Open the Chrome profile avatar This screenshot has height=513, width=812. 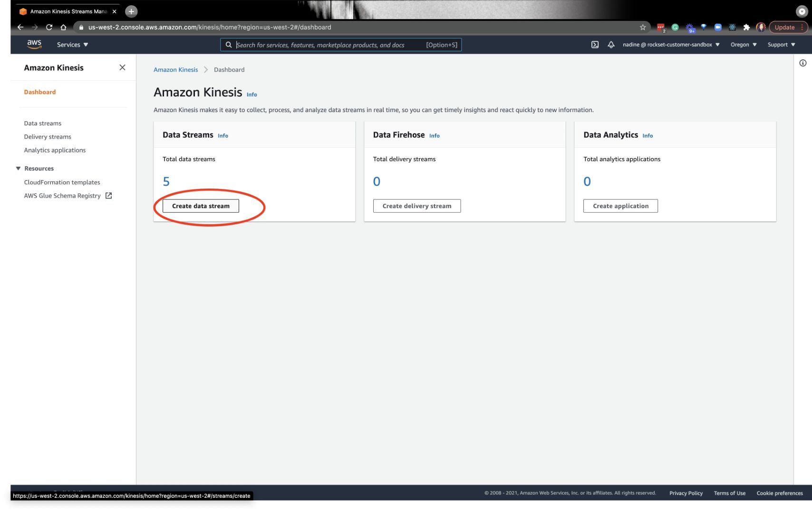click(x=761, y=27)
